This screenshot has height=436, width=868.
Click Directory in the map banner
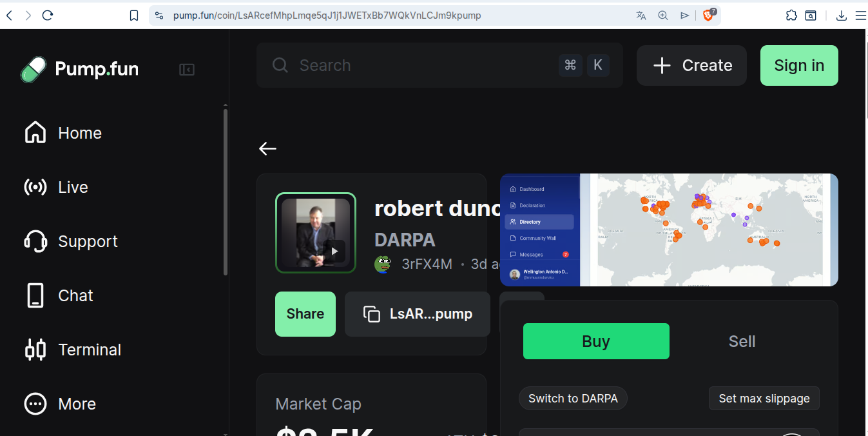539,222
